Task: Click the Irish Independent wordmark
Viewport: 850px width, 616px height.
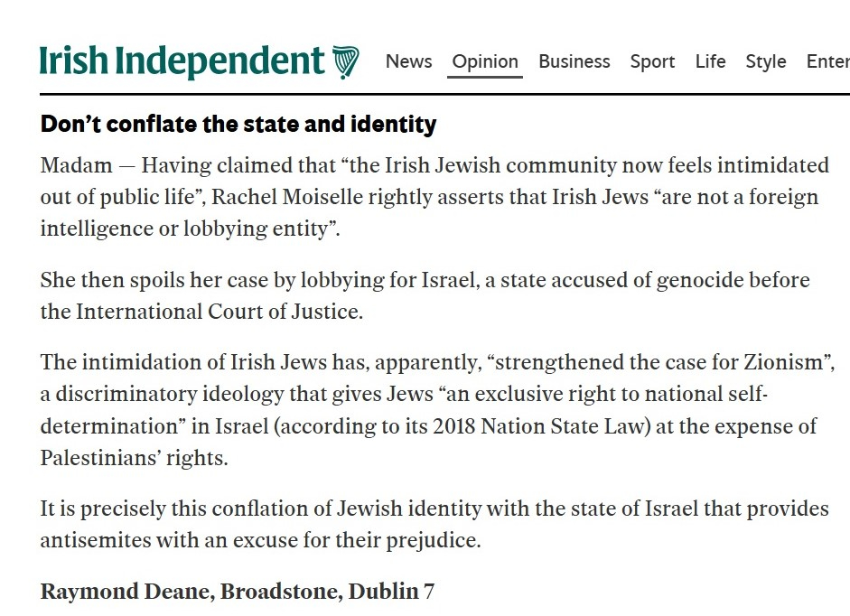Action: (182, 61)
